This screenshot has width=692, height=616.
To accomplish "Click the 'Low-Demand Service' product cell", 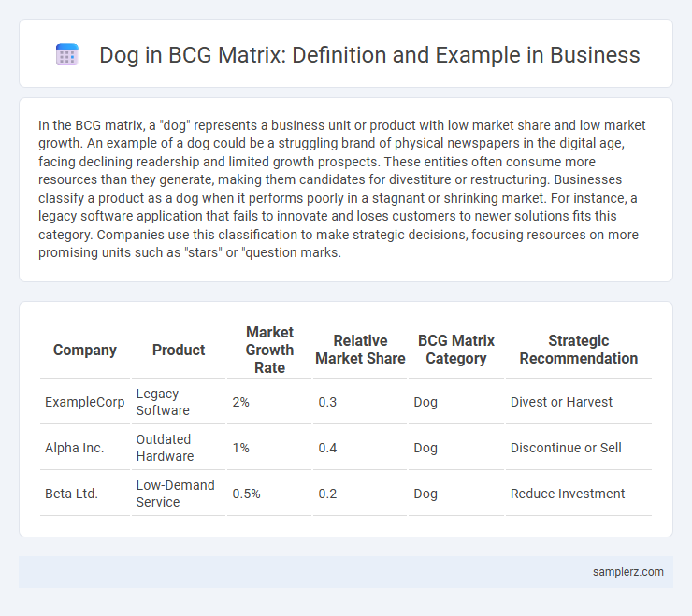I will (x=179, y=494).
